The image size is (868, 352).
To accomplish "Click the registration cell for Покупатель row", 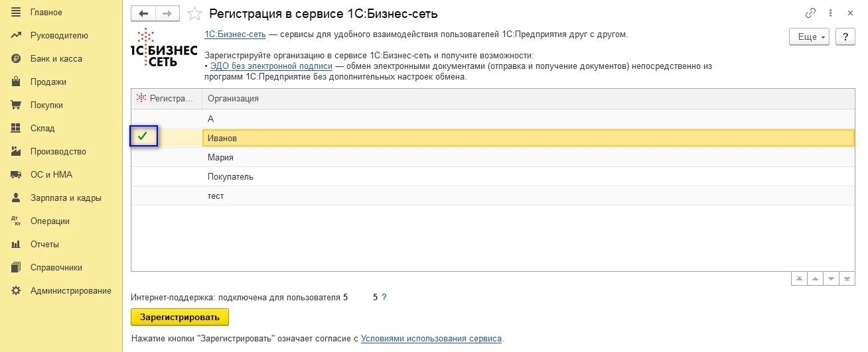I will click(x=166, y=177).
